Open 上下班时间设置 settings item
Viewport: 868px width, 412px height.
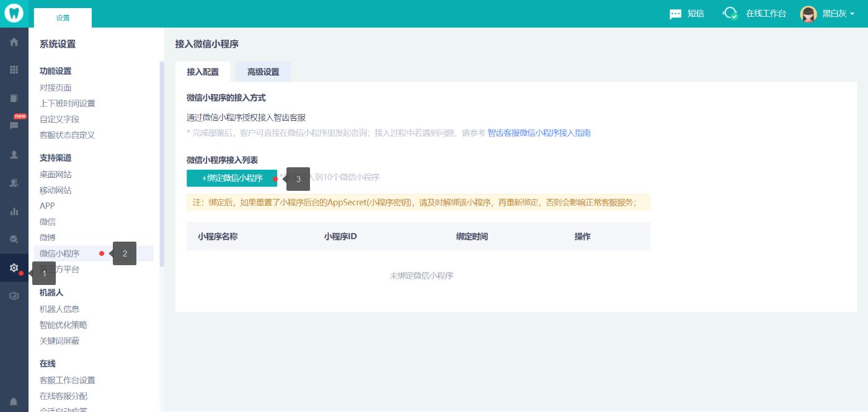click(x=68, y=103)
